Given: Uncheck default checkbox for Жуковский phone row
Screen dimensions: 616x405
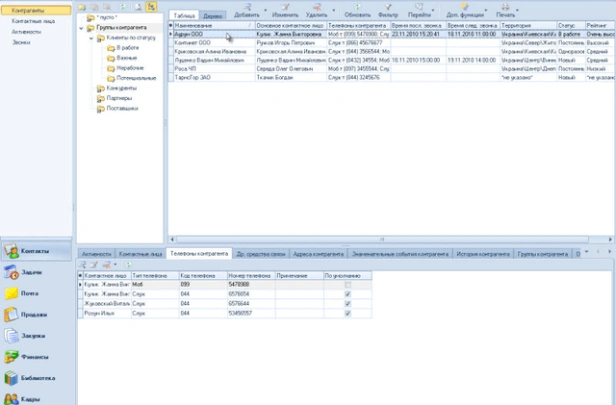Looking at the screenshot, I should (348, 304).
